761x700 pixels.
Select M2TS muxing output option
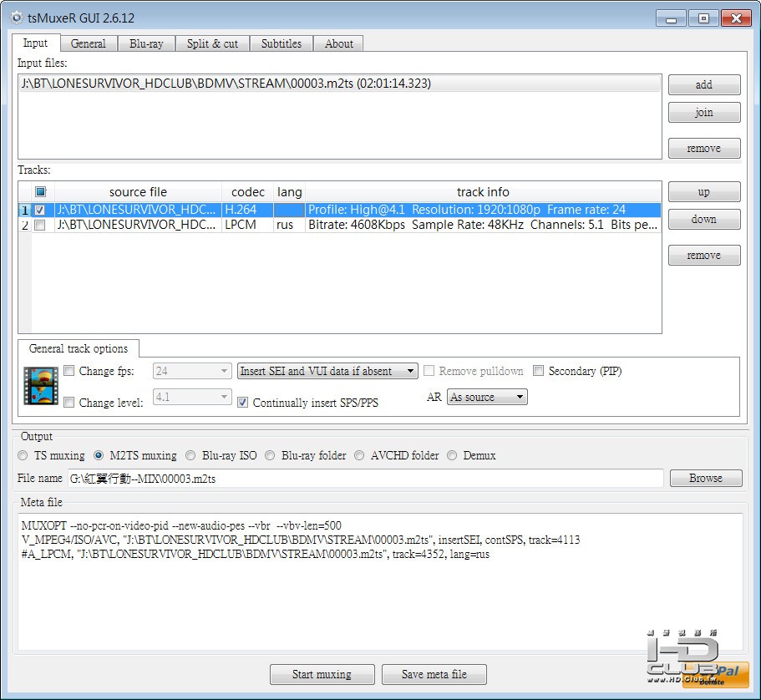pyautogui.click(x=99, y=455)
